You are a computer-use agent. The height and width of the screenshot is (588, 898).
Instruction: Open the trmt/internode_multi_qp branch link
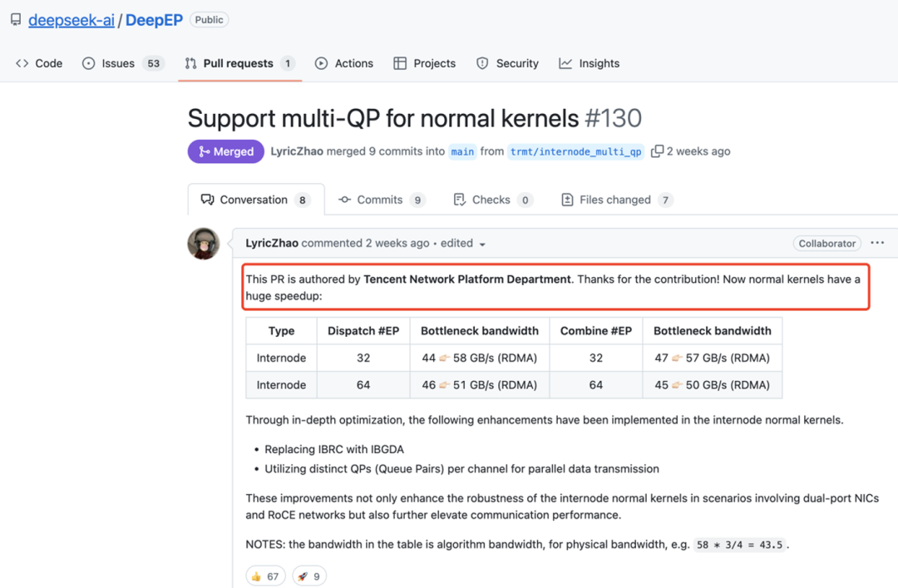(575, 151)
